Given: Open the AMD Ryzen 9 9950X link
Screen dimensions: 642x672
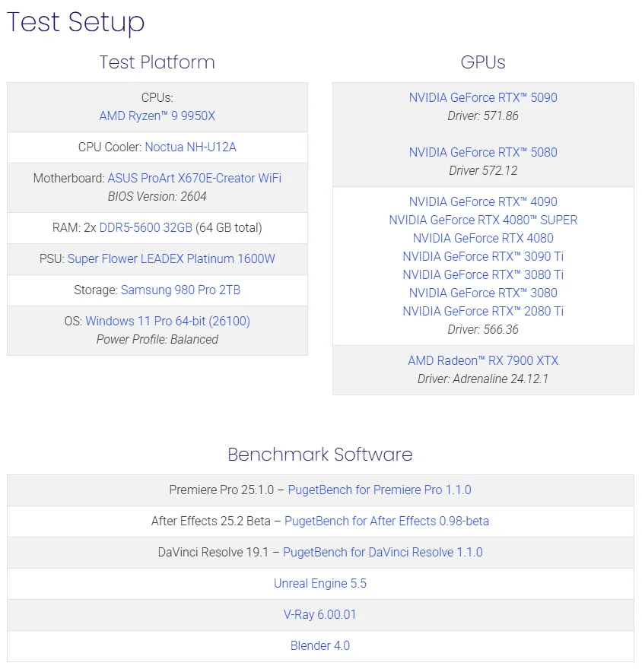Looking at the screenshot, I should [157, 116].
